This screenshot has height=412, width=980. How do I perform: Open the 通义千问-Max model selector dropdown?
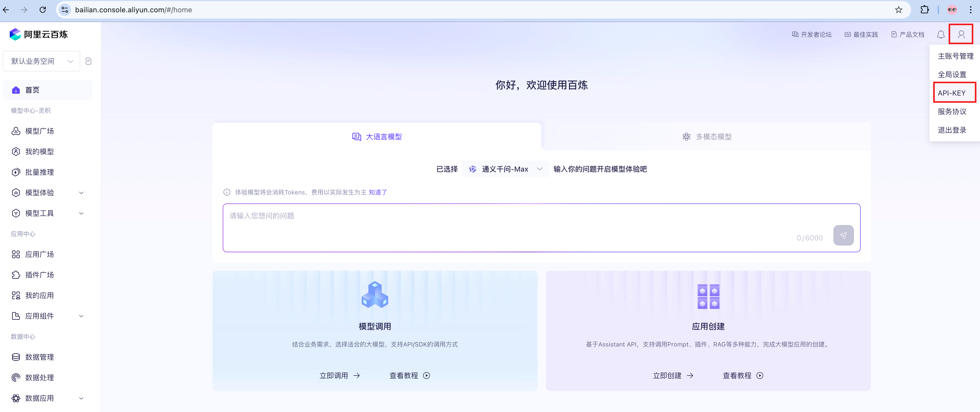[x=505, y=169]
